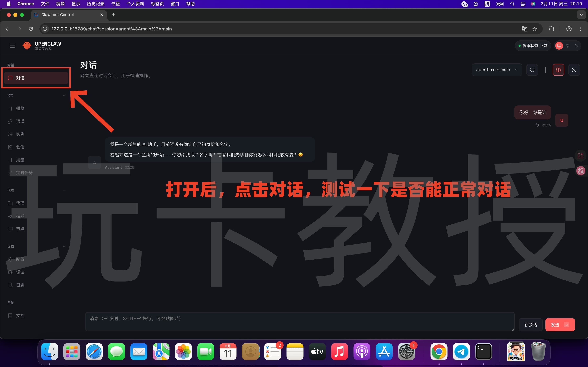Screen dimensions: 588x367
Task: Open the agent:main:main selector dropdown
Action: point(497,70)
